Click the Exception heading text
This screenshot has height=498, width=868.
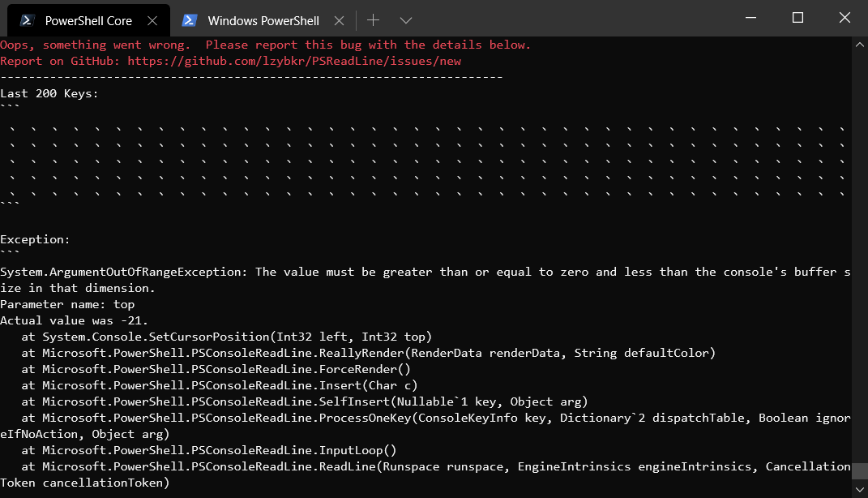pyautogui.click(x=34, y=238)
